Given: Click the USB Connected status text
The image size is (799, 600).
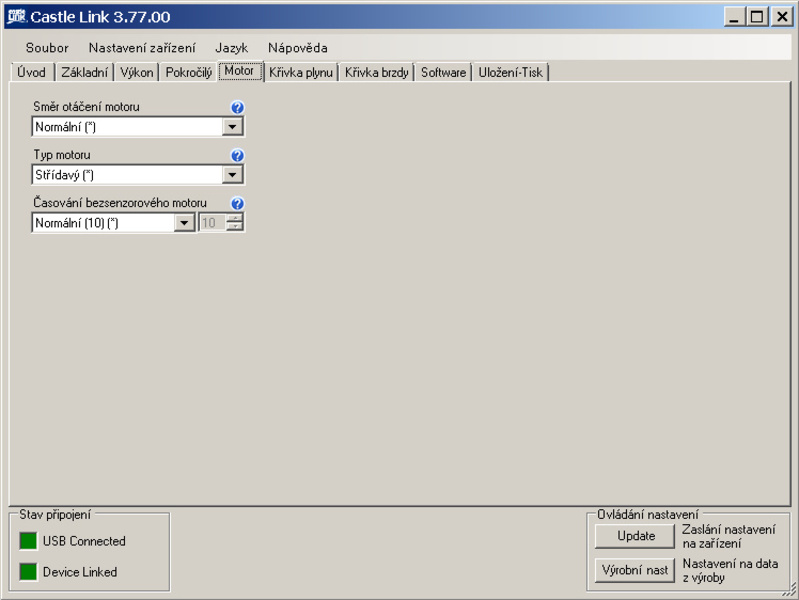Looking at the screenshot, I should tap(84, 541).
